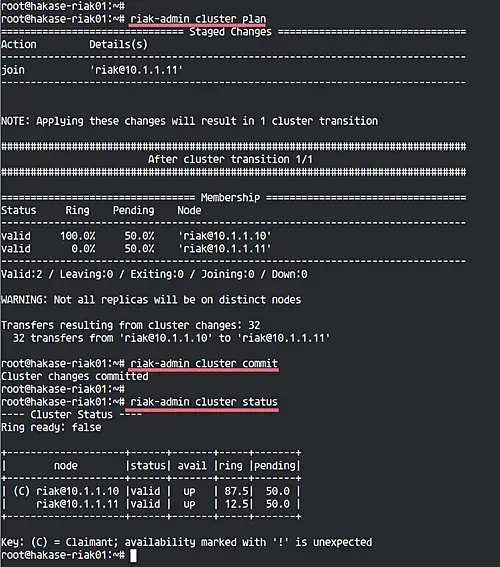500x567 pixels.
Task: Click the 12.5 ring value in status table
Action: point(237,504)
